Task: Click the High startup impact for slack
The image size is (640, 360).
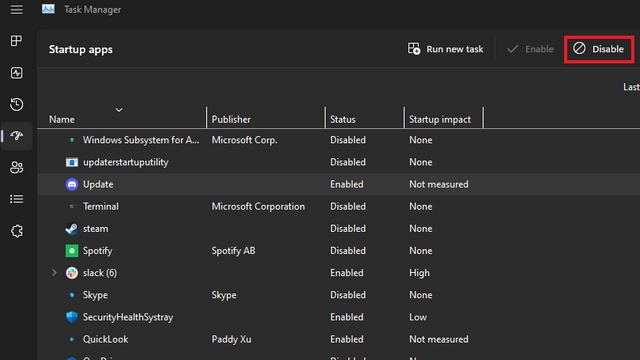Action: (419, 273)
